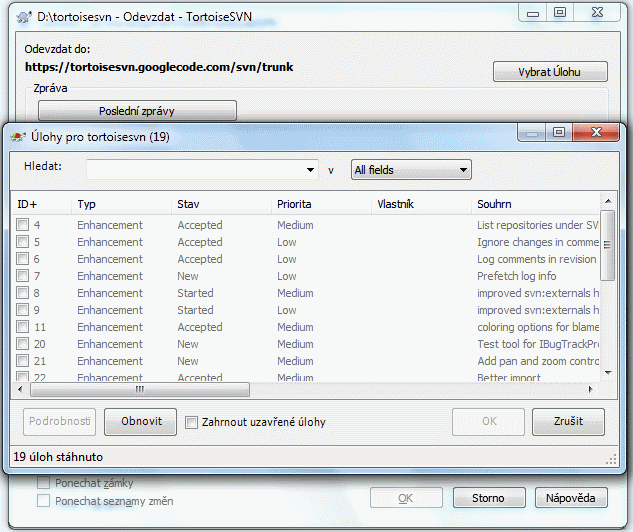Image resolution: width=633 pixels, height=532 pixels.
Task: Check the box for issue 20
Action: (23, 343)
